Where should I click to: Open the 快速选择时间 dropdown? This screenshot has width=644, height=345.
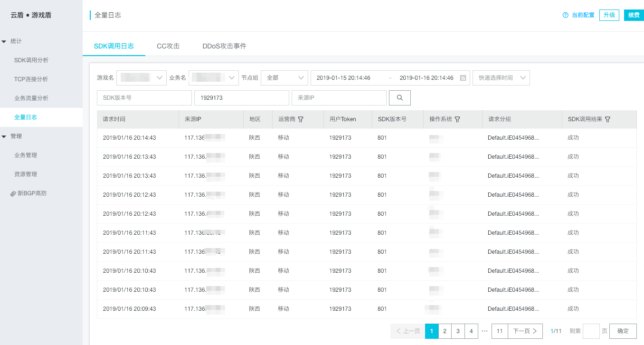tap(501, 78)
